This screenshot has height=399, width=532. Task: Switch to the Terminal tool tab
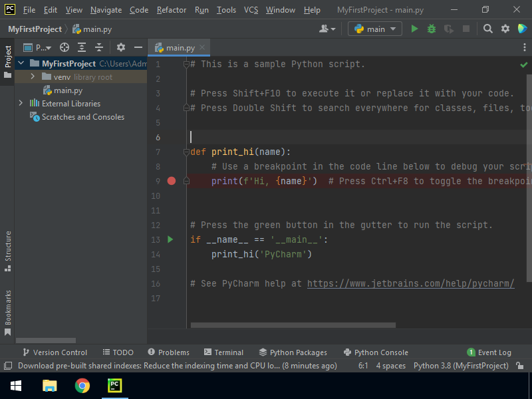[x=223, y=352]
